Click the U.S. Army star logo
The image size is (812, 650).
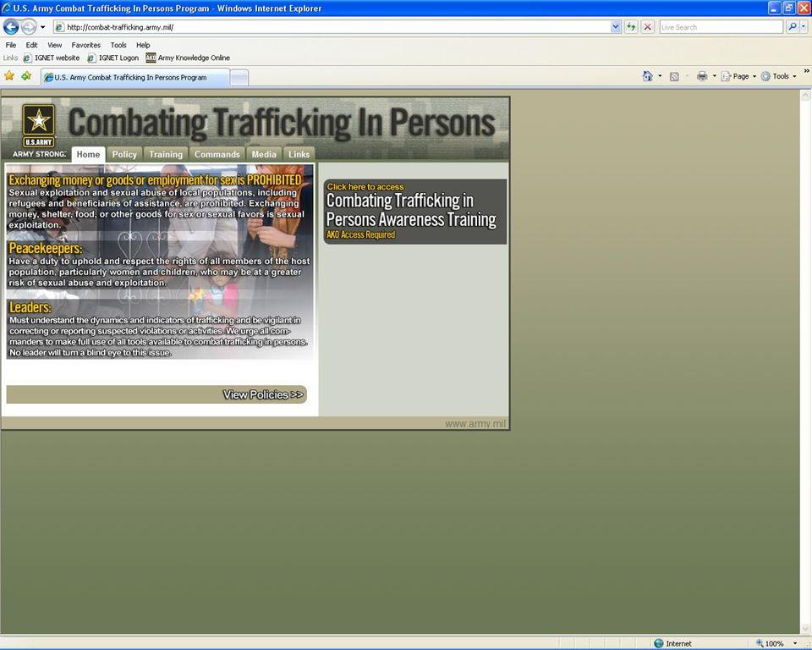(x=39, y=125)
